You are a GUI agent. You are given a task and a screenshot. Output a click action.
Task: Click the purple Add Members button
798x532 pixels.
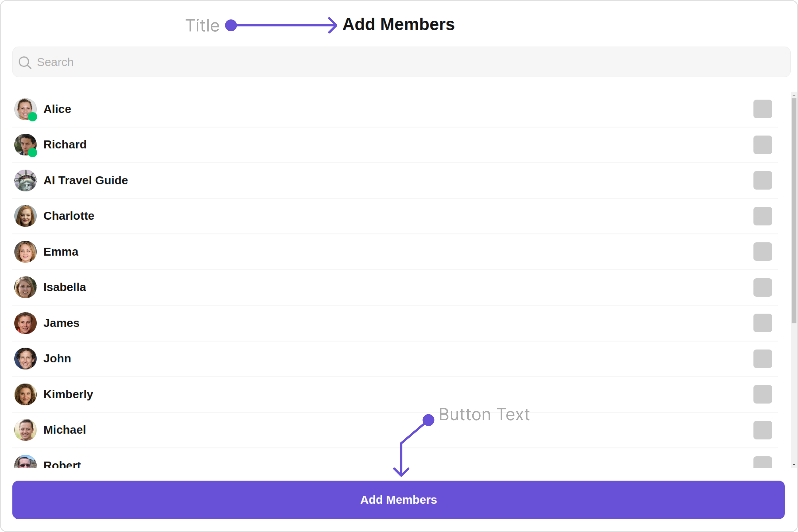coord(399,500)
